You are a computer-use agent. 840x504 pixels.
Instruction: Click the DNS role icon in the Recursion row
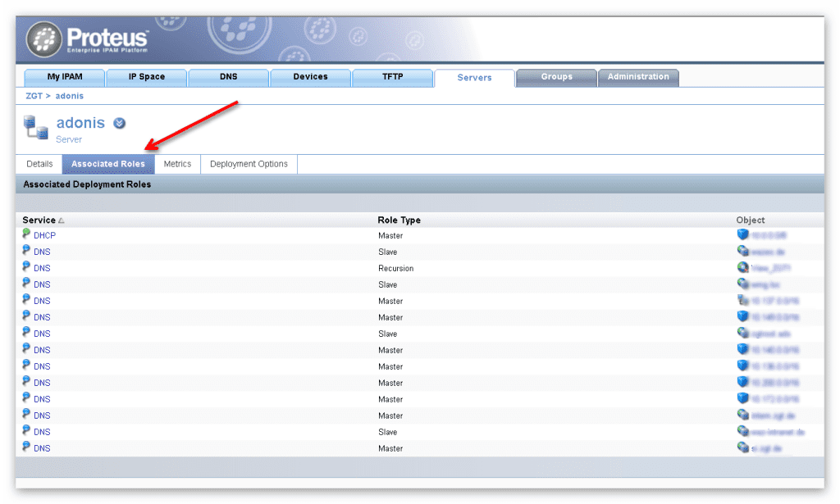coord(26,266)
